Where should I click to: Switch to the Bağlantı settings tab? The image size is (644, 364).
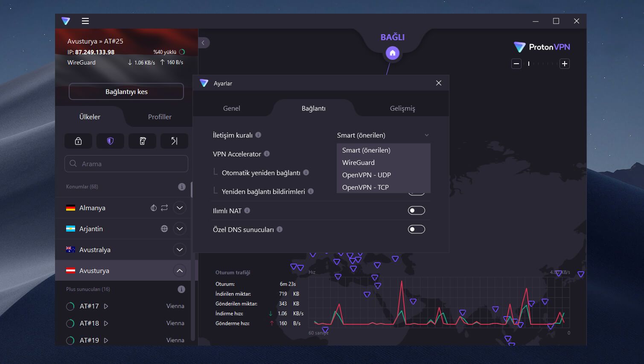coord(314,108)
